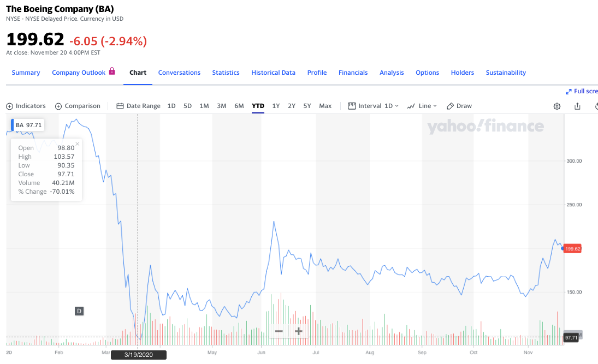Click the Interval candlestick icon
Image resolution: width=598 pixels, height=364 pixels.
point(352,106)
